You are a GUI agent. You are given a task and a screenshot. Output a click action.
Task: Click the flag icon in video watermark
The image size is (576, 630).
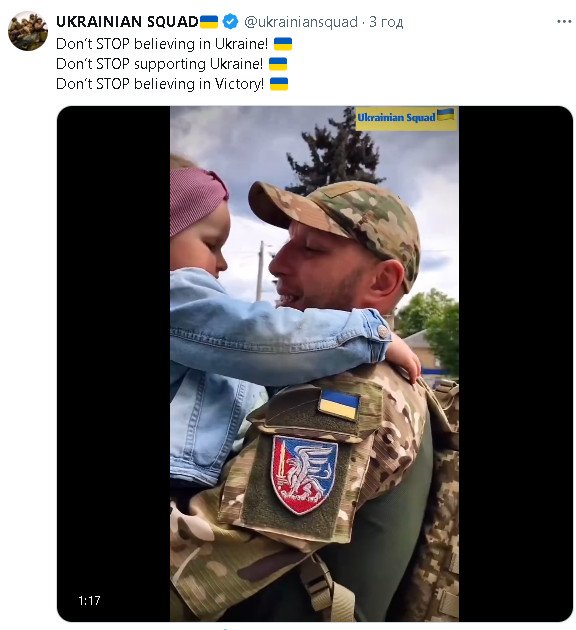[x=446, y=115]
